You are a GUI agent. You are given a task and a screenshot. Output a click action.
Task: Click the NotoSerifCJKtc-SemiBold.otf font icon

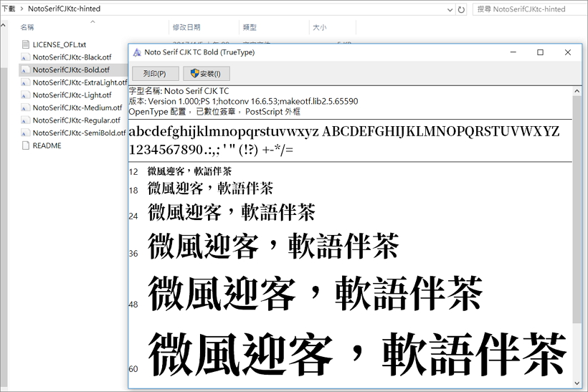(26, 133)
